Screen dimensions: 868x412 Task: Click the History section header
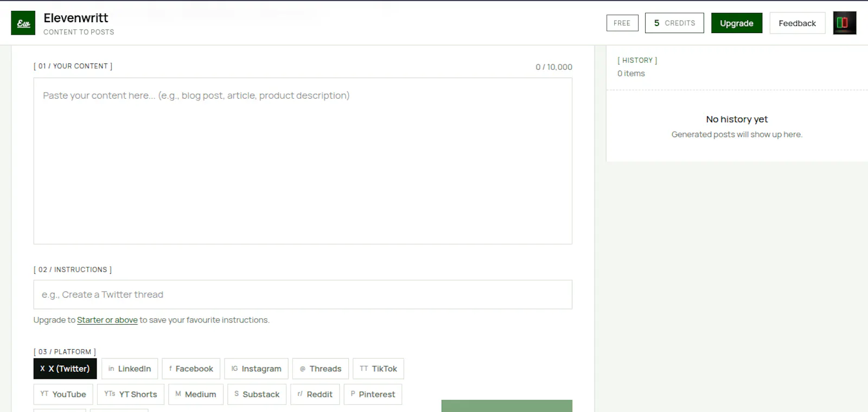[x=637, y=60]
